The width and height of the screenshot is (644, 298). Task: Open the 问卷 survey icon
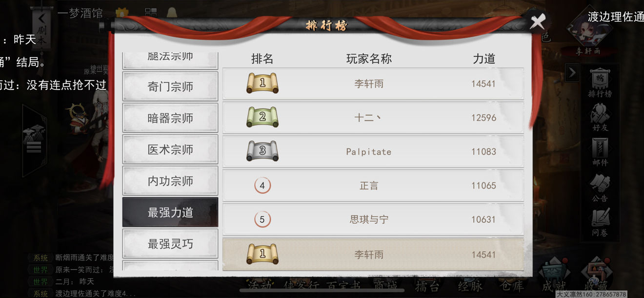[x=600, y=222]
